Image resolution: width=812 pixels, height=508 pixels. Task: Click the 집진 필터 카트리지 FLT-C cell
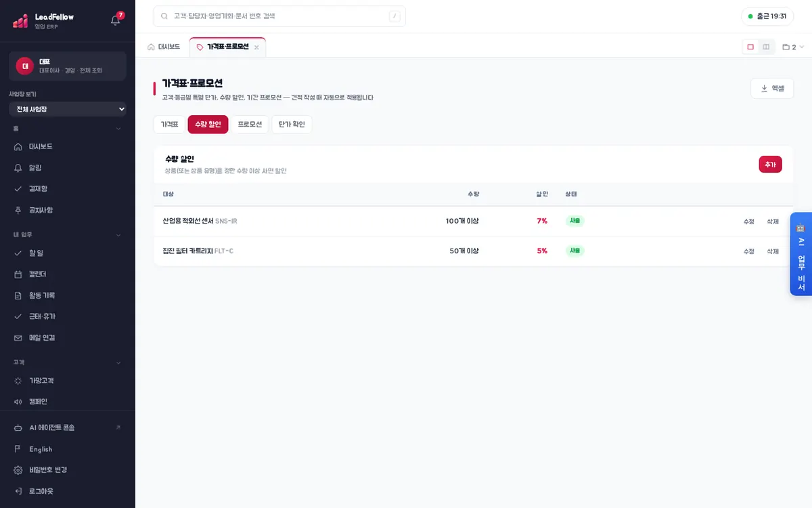198,251
